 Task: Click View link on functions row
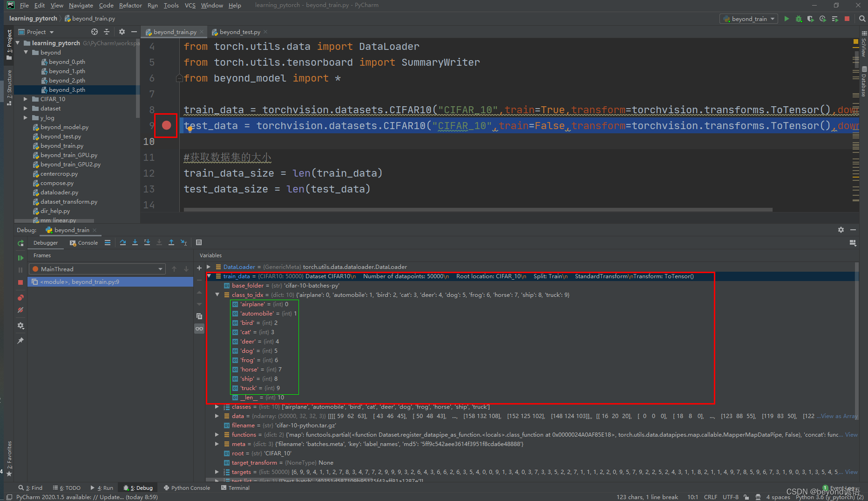(x=851, y=434)
